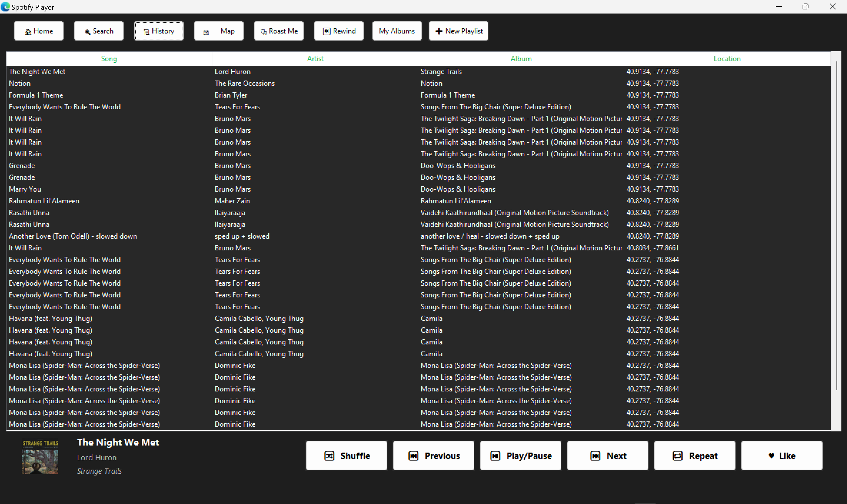The height and width of the screenshot is (504, 847).
Task: Toggle Shuffle playback
Action: pos(346,456)
